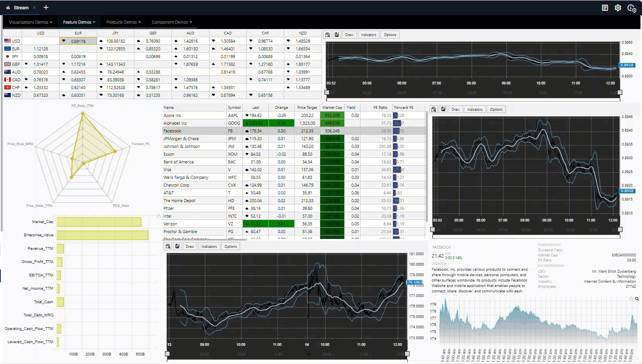The width and height of the screenshot is (642, 364).
Task: Click Draw on the bottom chart toolbar
Action: [x=189, y=246]
